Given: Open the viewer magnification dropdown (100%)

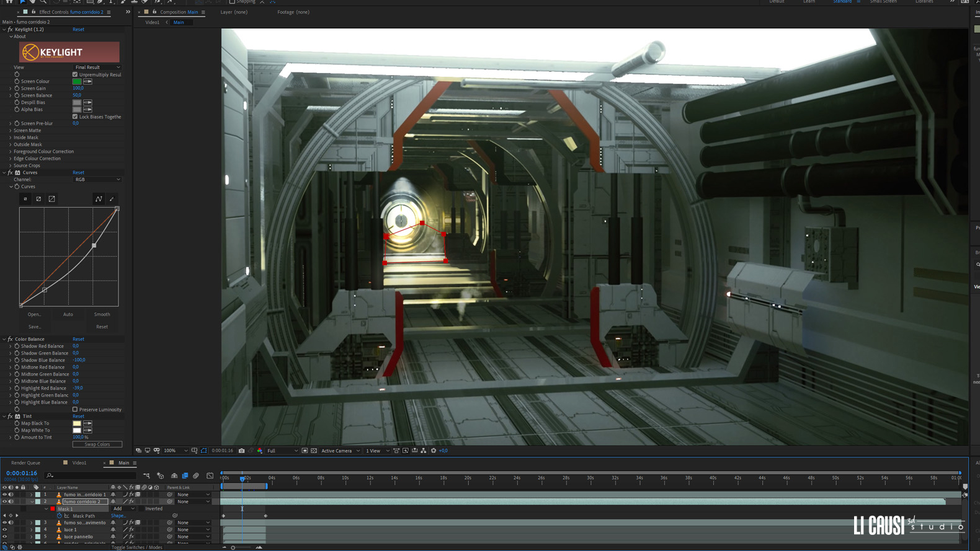Looking at the screenshot, I should [x=176, y=451].
